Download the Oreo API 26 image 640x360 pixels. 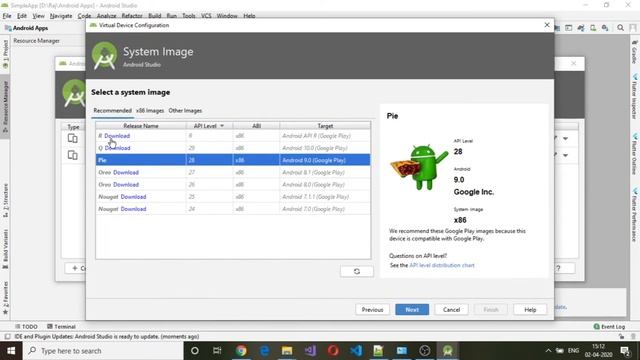pyautogui.click(x=126, y=185)
